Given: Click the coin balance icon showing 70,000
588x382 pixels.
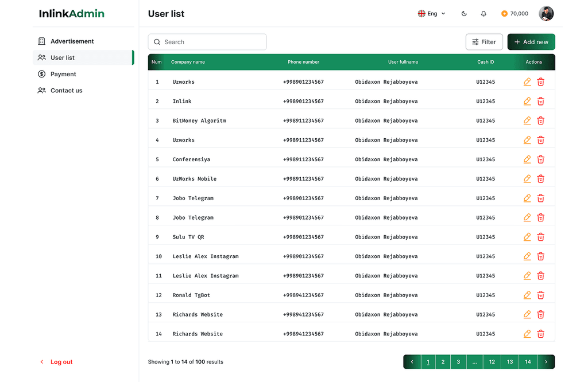Looking at the screenshot, I should 504,14.
